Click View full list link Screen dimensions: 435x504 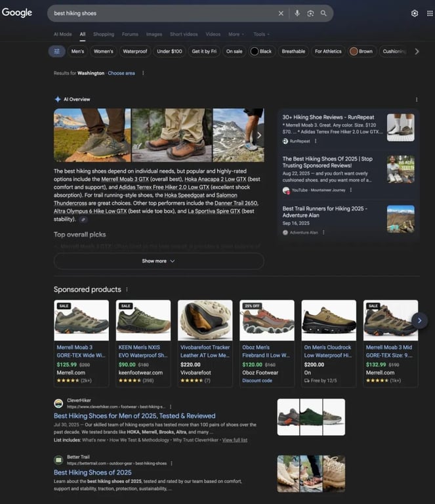235,440
